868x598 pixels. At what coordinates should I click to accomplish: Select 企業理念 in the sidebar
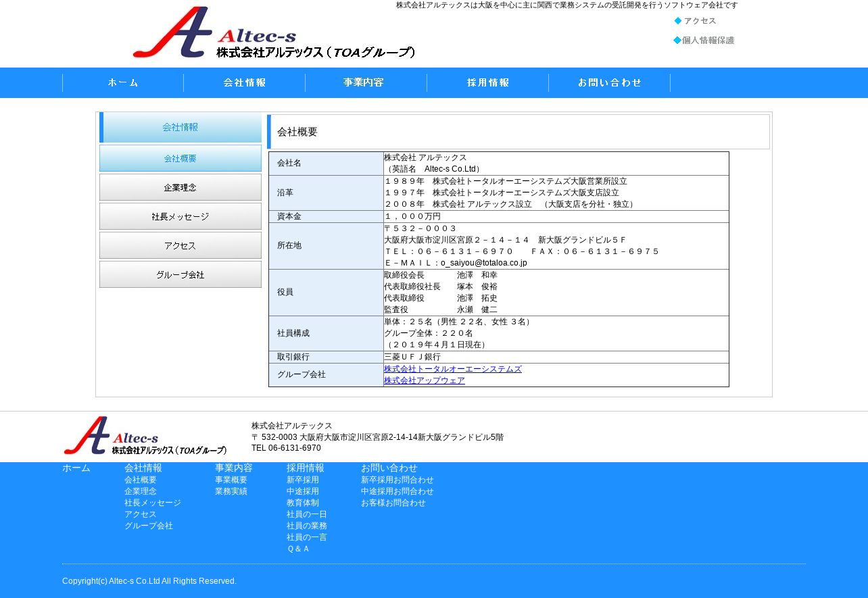click(x=180, y=187)
